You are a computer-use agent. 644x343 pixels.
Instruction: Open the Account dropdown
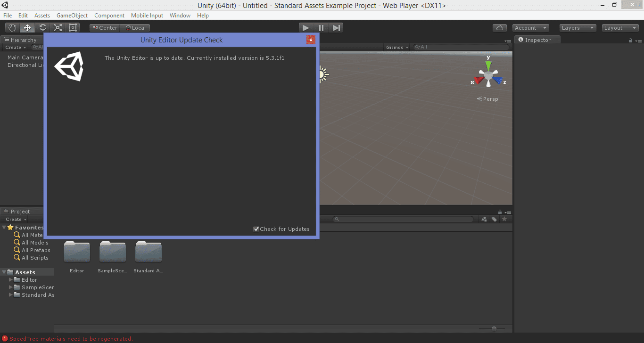click(531, 28)
